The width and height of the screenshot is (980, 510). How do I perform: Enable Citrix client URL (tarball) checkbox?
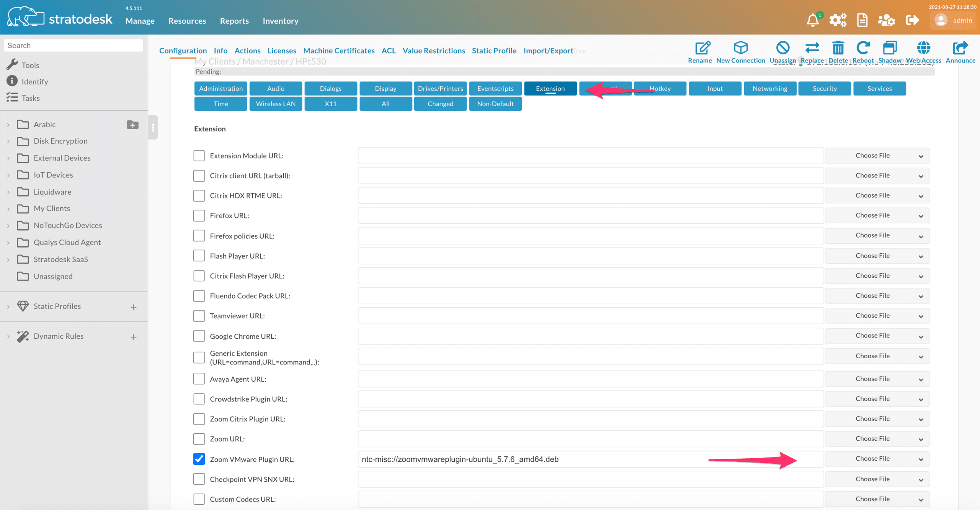(199, 175)
